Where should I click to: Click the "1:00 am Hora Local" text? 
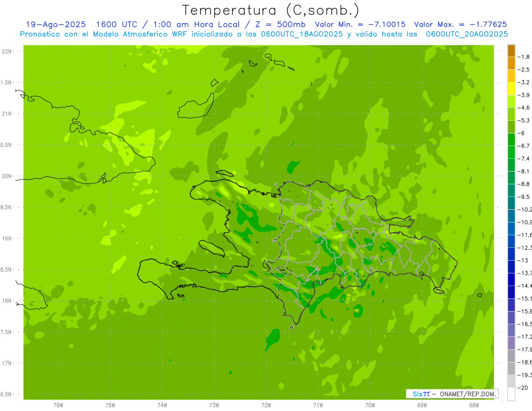click(x=196, y=24)
